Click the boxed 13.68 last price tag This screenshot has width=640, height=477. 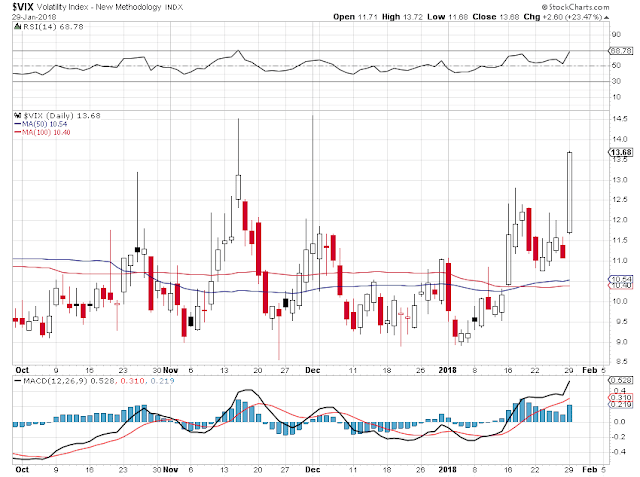coord(621,152)
